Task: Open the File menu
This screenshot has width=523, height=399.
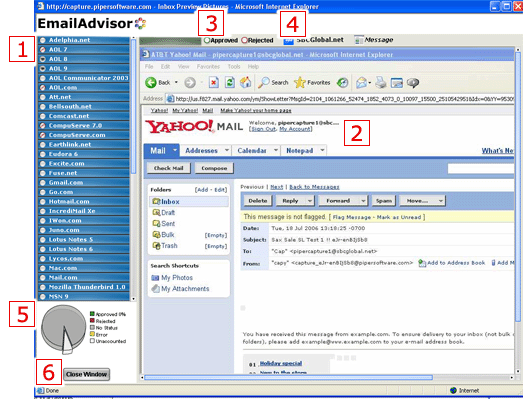Action: pos(149,66)
